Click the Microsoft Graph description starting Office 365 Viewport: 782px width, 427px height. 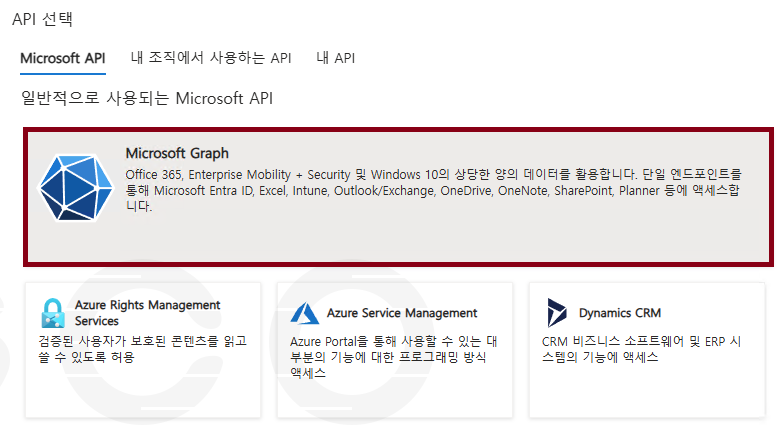[x=433, y=190]
